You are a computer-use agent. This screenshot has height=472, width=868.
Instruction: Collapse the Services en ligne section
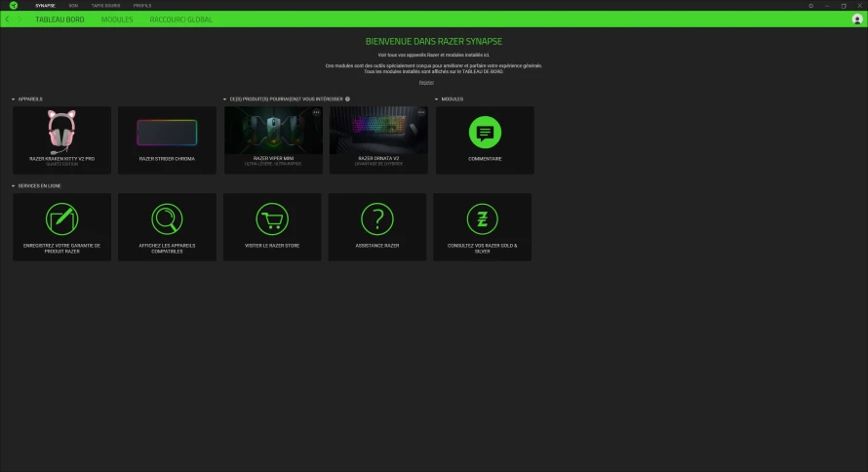coord(14,186)
